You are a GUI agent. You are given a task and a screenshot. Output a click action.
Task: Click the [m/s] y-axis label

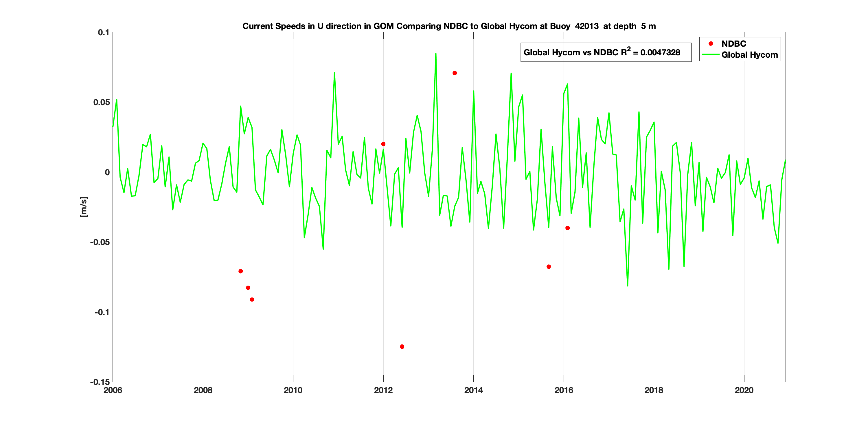click(x=83, y=207)
